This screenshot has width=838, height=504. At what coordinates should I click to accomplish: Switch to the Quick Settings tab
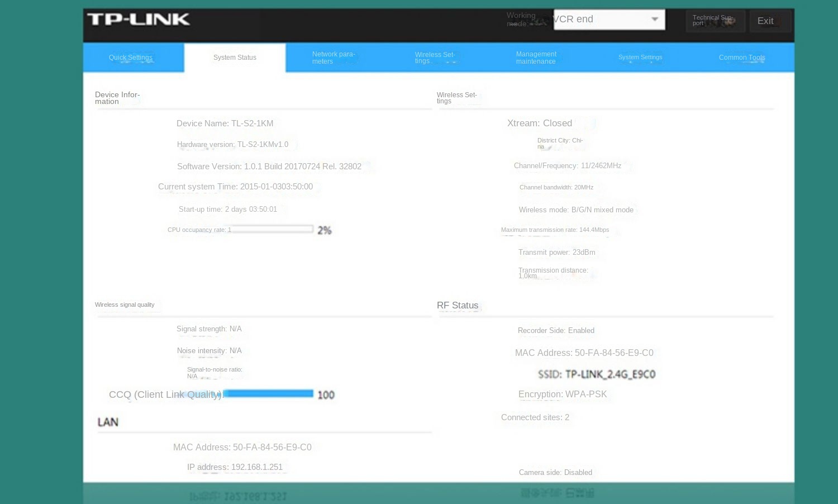(x=131, y=58)
